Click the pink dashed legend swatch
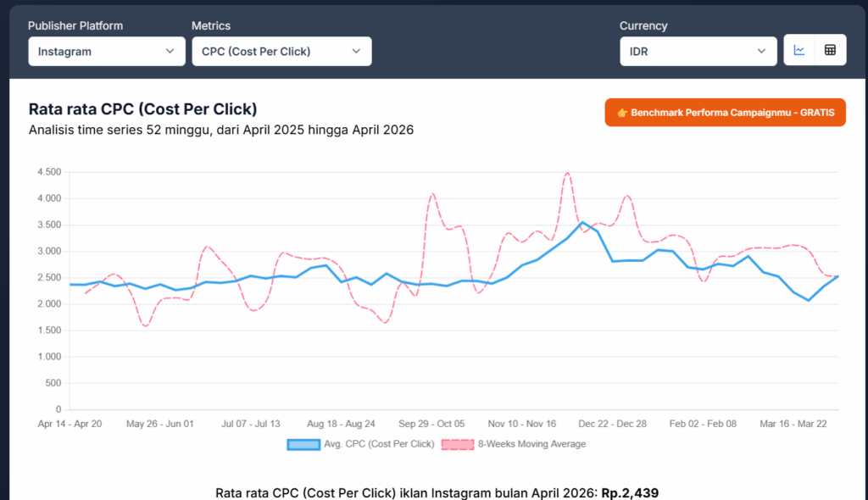 click(458, 443)
